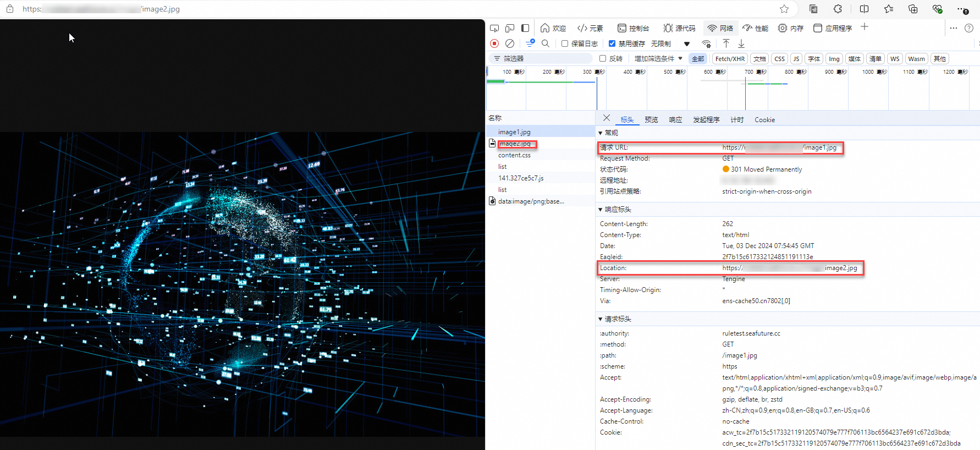Click the browser favorite star icon
980x450 pixels.
click(x=784, y=9)
